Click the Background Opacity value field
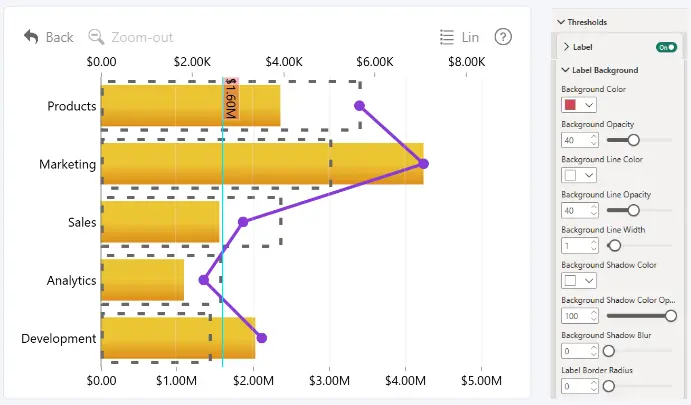Image resolution: width=691 pixels, height=405 pixels. (580, 140)
